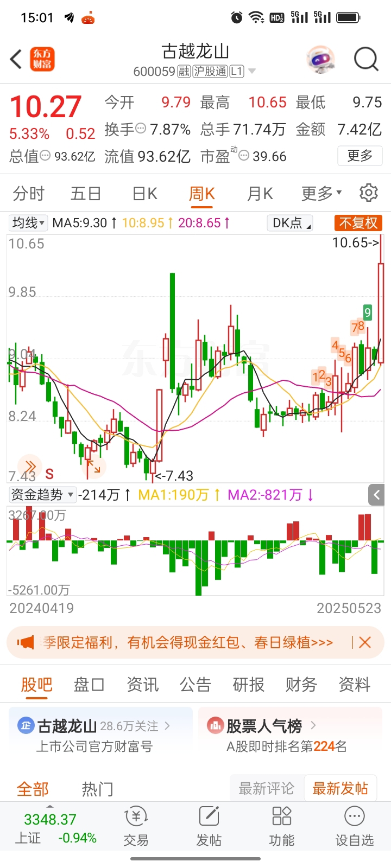Tap the double-arrow expand icon on chart
This screenshot has width=391, height=868.
click(x=30, y=467)
